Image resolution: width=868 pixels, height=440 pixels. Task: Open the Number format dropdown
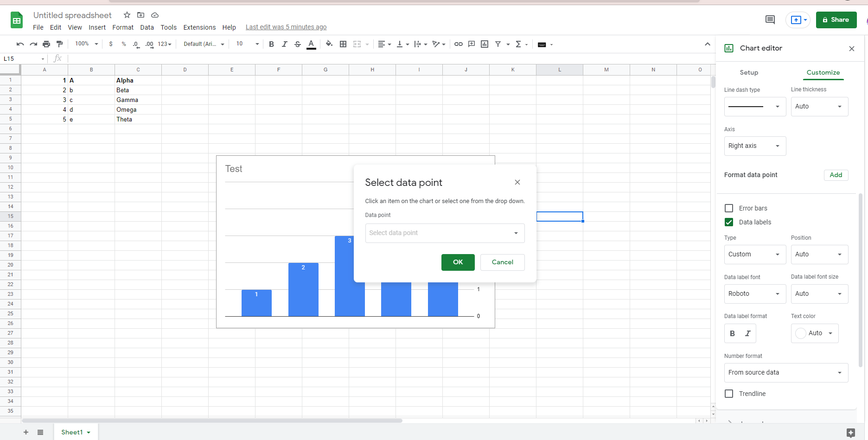(x=785, y=373)
